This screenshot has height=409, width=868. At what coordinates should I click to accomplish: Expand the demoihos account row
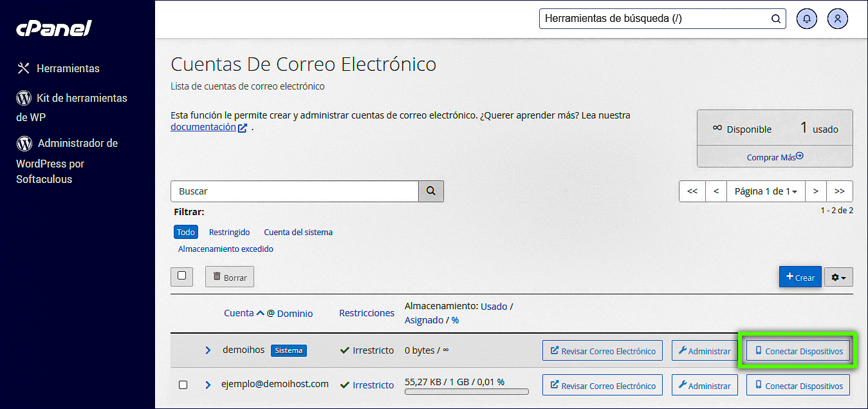pyautogui.click(x=208, y=350)
